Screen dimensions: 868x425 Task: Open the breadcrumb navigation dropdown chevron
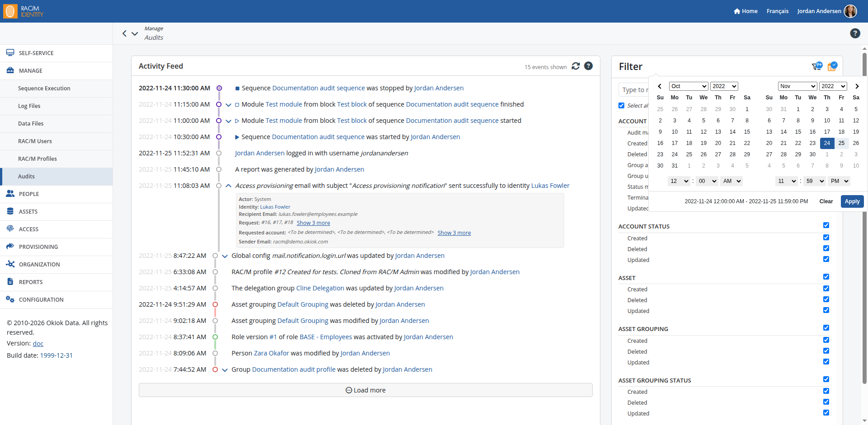135,33
